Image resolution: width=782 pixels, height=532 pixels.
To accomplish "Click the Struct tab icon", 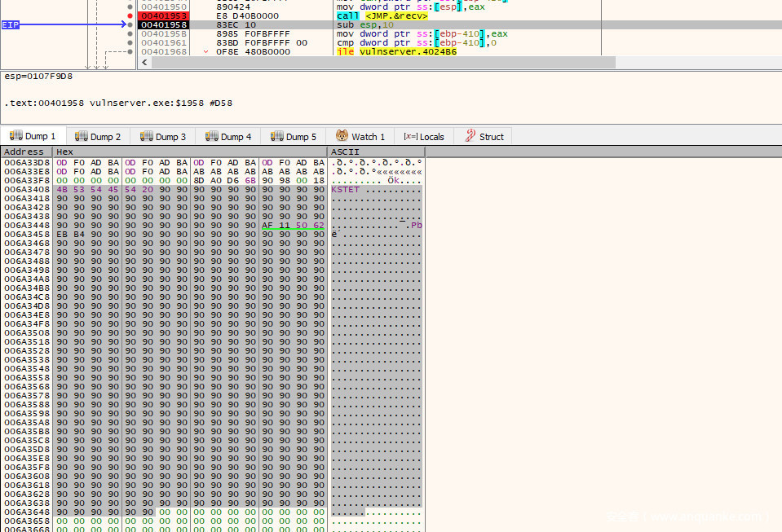I will click(470, 137).
